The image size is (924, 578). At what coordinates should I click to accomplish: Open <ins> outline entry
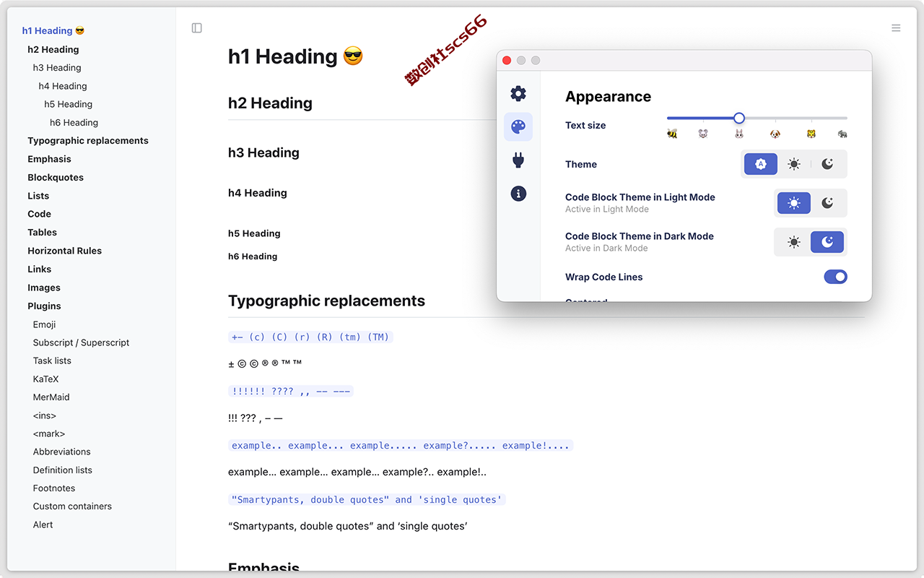[x=44, y=415]
